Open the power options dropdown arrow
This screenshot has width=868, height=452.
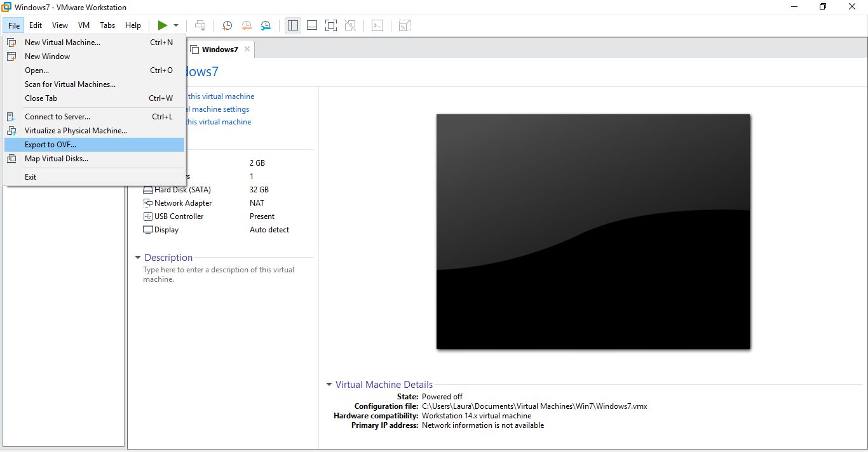click(x=176, y=25)
